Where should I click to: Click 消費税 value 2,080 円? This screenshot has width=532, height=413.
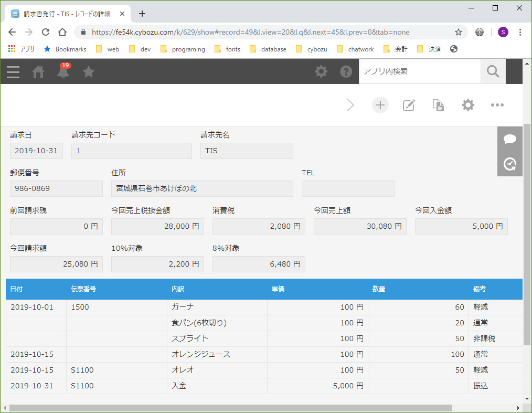click(x=259, y=226)
